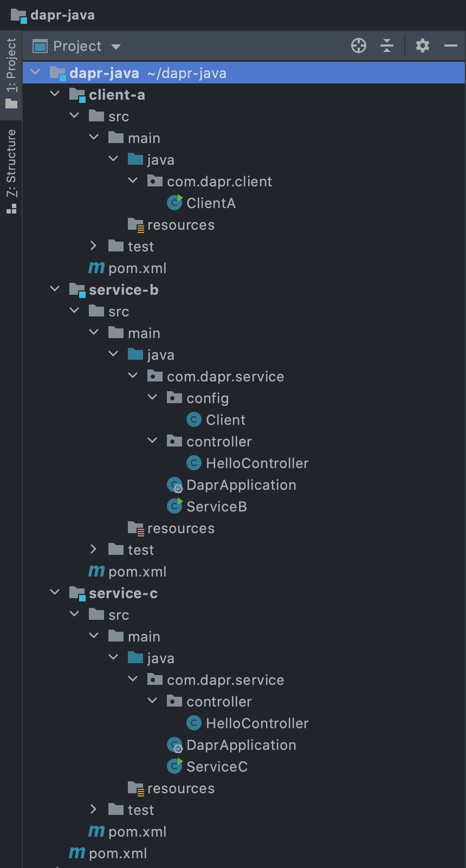Image resolution: width=466 pixels, height=868 pixels.
Task: Select the dapr-java ~/dapr-java root label
Action: (x=148, y=73)
